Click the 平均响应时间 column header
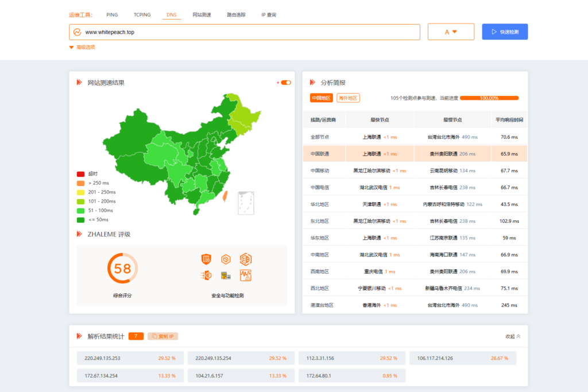The width and height of the screenshot is (588, 392). point(509,120)
